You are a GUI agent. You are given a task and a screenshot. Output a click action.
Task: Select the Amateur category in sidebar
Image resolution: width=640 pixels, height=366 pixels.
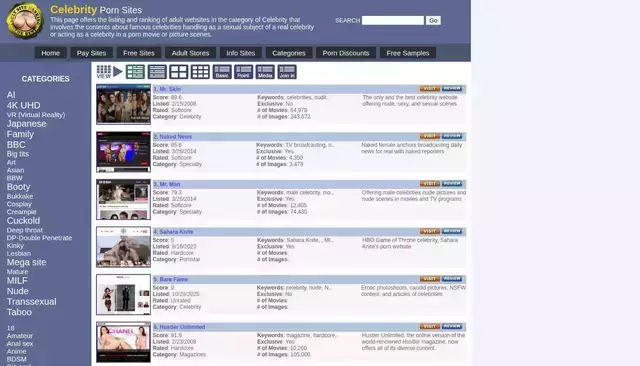click(20, 336)
